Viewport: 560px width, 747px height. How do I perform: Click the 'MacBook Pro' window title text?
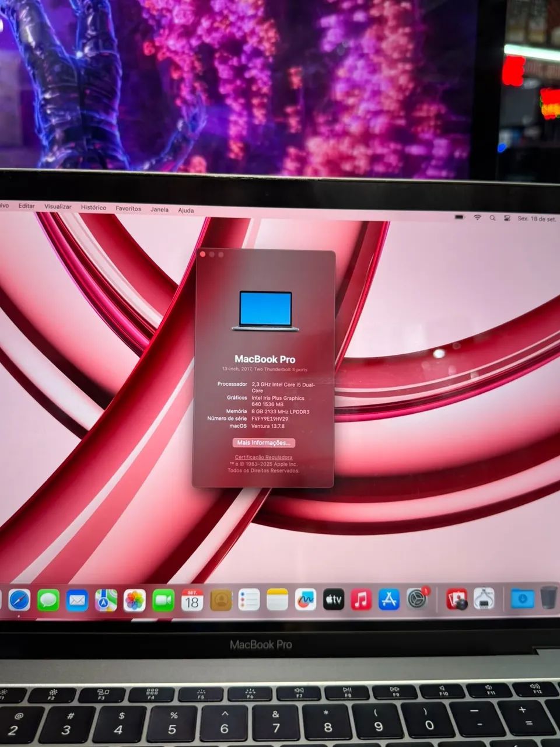pyautogui.click(x=265, y=359)
